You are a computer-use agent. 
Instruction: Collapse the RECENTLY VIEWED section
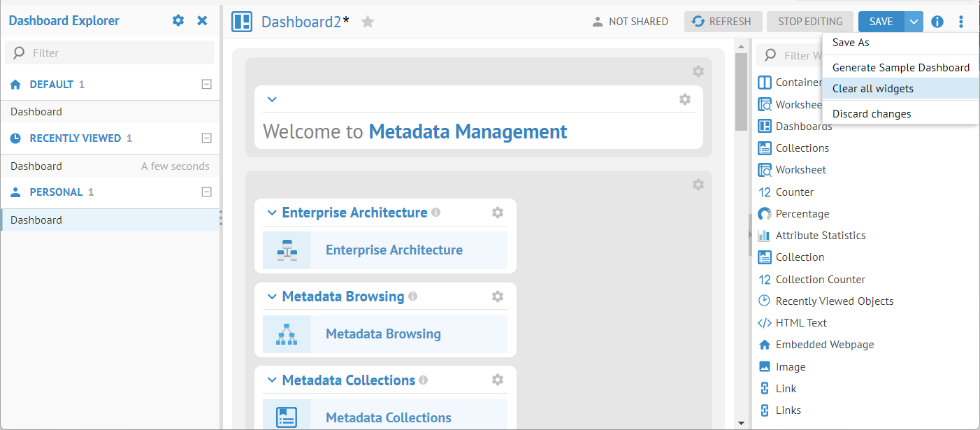206,138
